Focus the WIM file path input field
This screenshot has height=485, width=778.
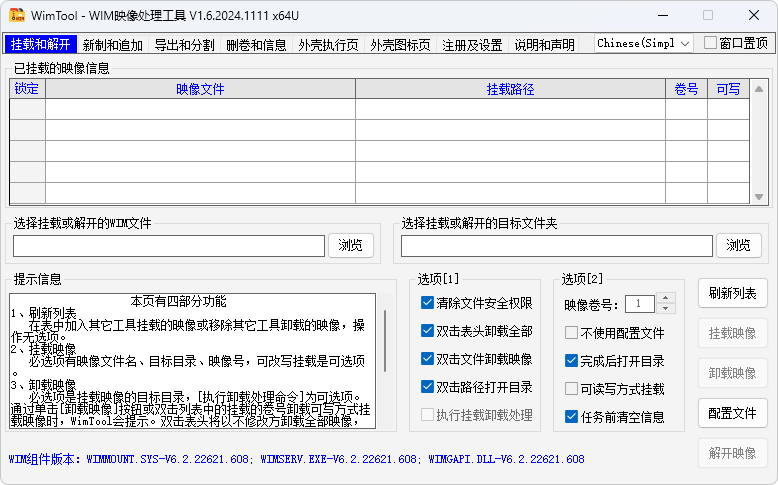[169, 246]
